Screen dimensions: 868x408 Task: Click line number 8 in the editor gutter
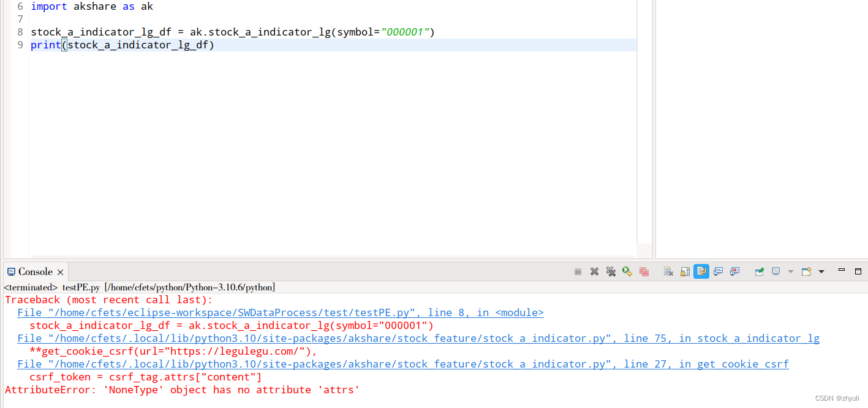click(x=20, y=32)
